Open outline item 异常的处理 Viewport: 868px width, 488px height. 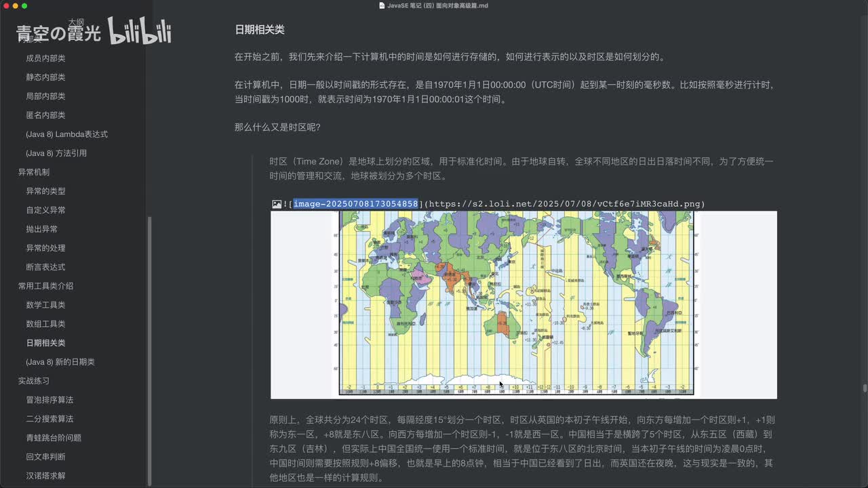tap(45, 248)
